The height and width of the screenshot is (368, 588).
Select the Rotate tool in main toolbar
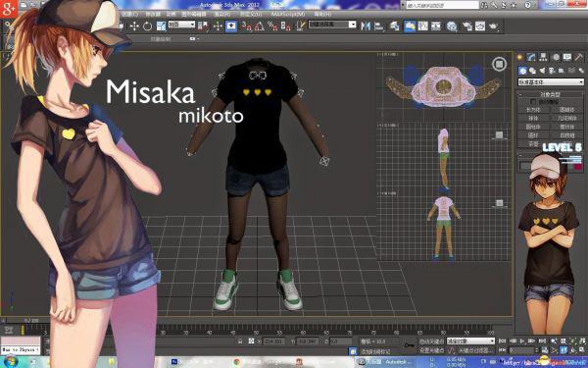coord(147,26)
